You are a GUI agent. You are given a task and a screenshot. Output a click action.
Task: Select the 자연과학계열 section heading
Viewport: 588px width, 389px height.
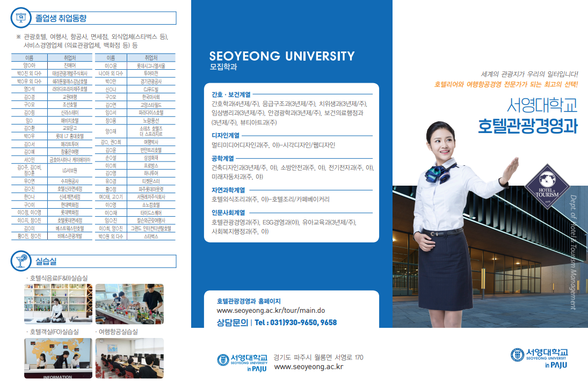pyautogui.click(x=228, y=189)
